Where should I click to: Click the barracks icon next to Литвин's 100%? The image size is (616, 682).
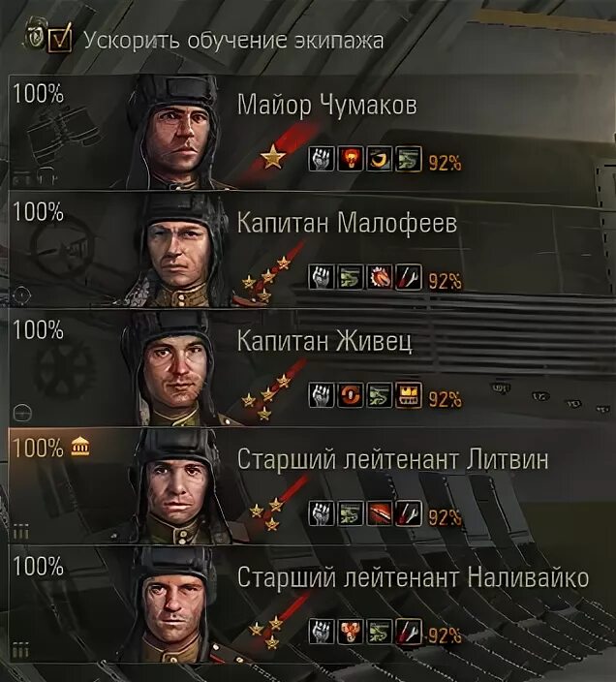[80, 448]
